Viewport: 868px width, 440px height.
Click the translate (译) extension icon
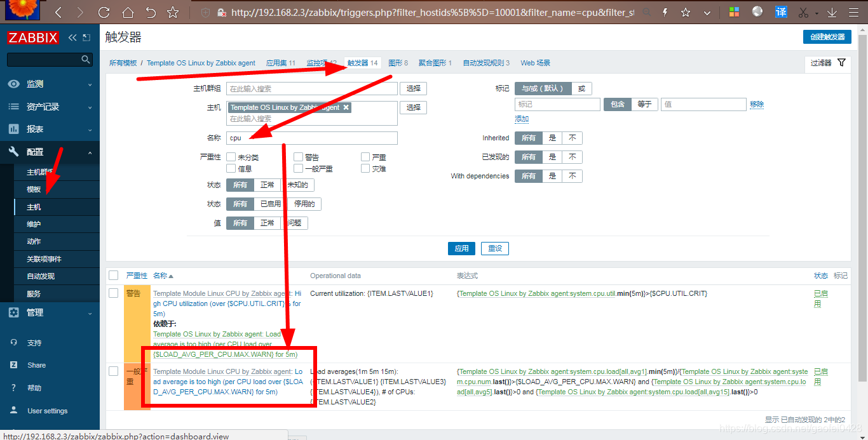click(x=781, y=12)
